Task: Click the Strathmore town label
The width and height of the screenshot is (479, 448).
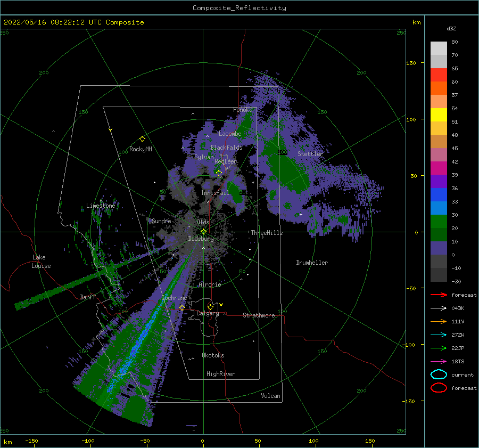Action: pyautogui.click(x=259, y=315)
